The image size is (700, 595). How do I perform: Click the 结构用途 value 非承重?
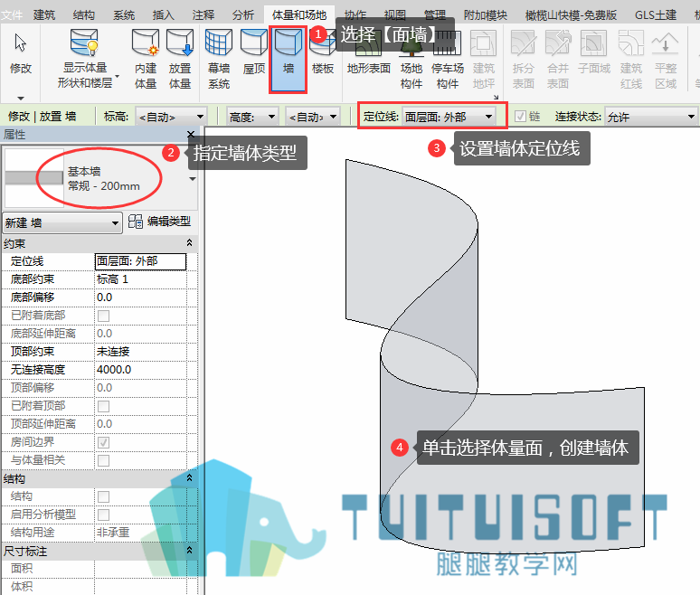(140, 532)
